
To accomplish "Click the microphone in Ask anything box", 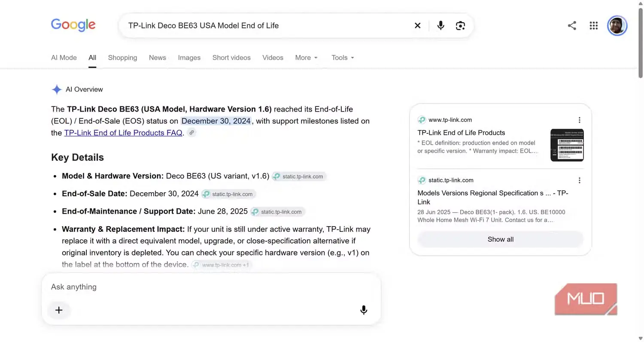I will pyautogui.click(x=364, y=310).
